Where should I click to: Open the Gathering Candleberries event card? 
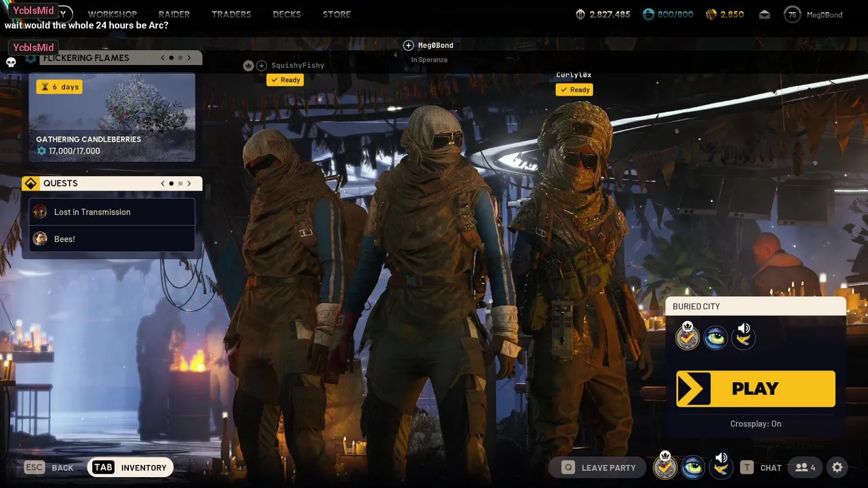pos(112,117)
